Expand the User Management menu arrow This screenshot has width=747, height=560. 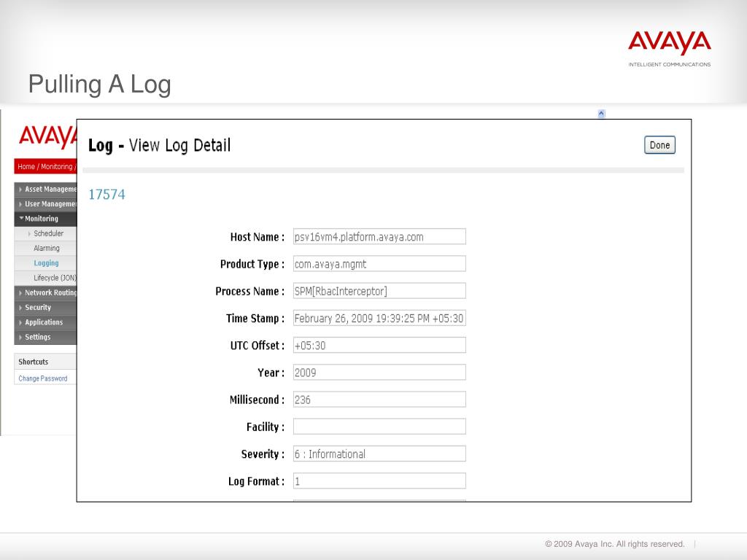click(x=20, y=204)
